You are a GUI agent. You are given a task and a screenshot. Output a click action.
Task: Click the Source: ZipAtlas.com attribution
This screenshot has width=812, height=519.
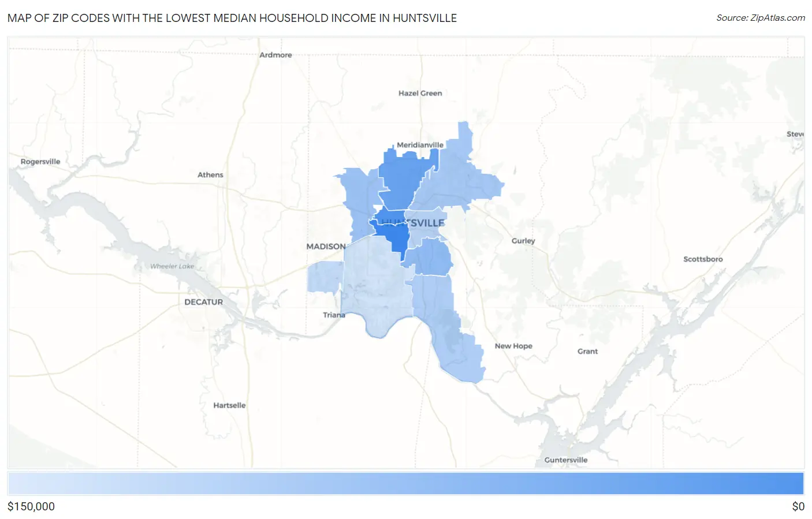761,18
